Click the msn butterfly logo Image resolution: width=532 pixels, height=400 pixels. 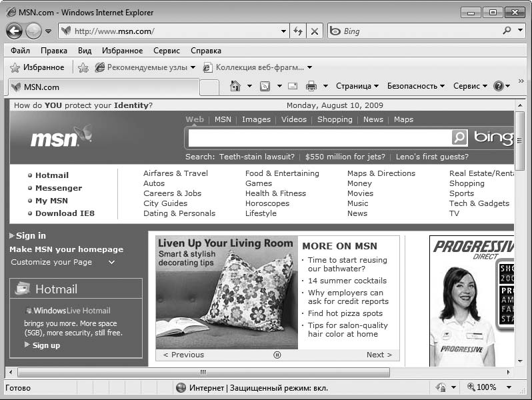coord(61,137)
